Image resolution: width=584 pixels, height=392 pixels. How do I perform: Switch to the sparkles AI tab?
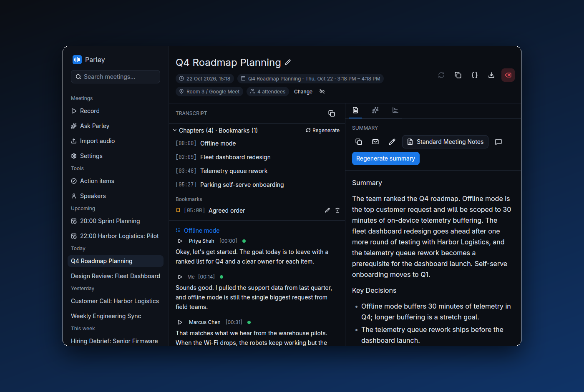[x=375, y=111]
